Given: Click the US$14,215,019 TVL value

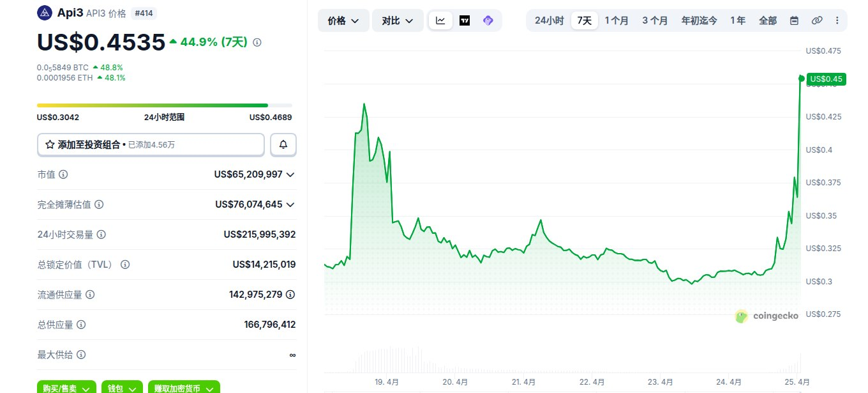Looking at the screenshot, I should [264, 265].
